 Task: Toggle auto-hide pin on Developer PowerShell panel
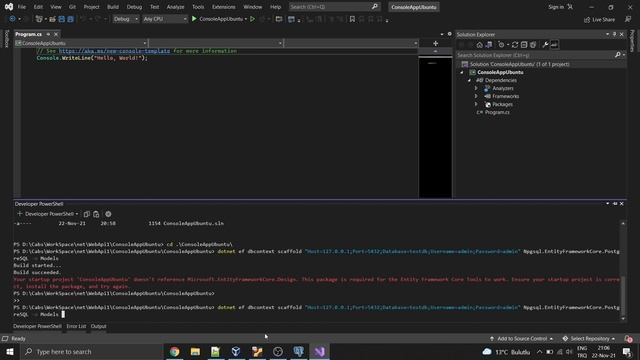(615, 204)
